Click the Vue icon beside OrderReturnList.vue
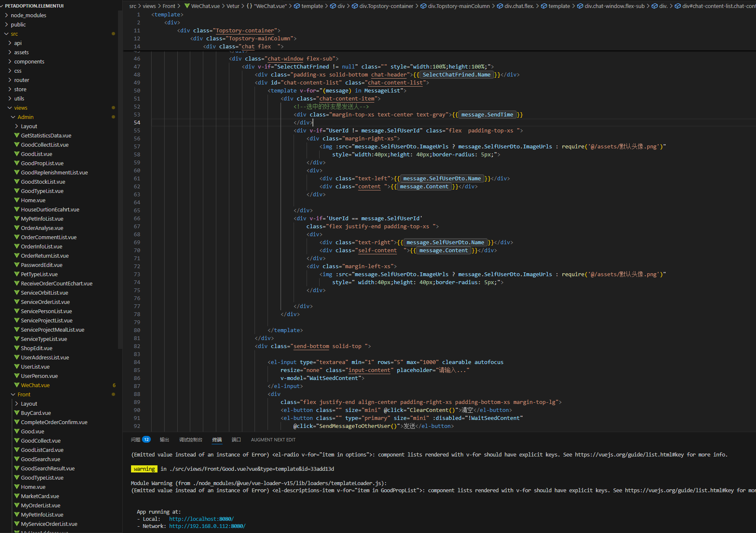 [x=17, y=256]
